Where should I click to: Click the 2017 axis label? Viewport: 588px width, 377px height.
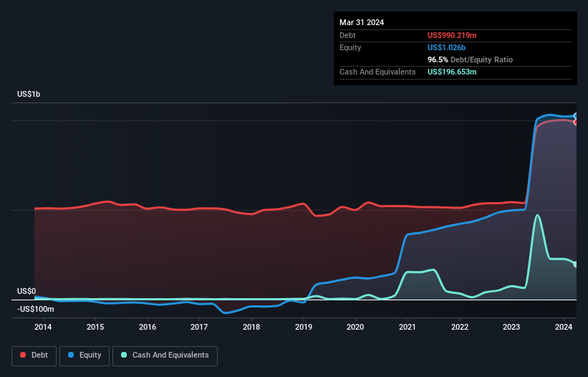click(199, 327)
